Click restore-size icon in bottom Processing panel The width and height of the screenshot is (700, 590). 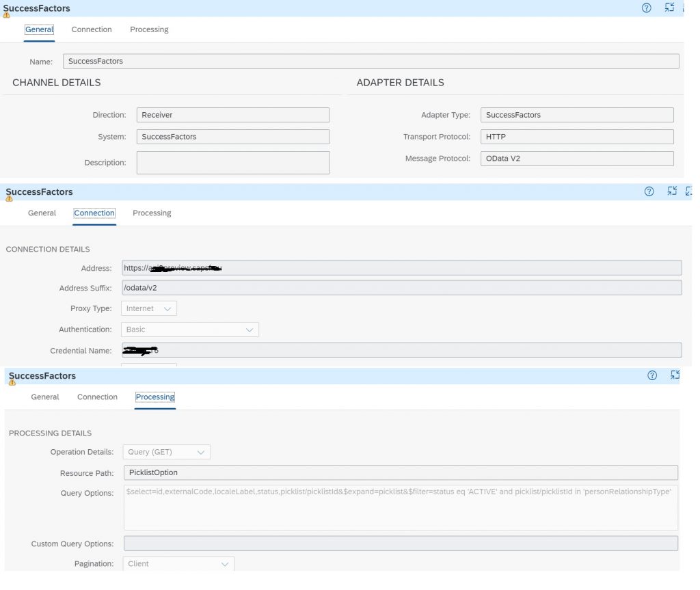click(x=675, y=375)
